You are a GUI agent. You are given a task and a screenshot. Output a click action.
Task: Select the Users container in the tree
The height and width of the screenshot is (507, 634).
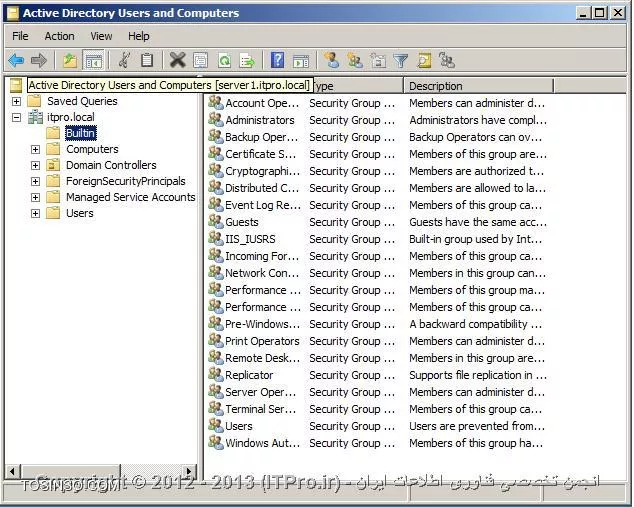coord(80,213)
